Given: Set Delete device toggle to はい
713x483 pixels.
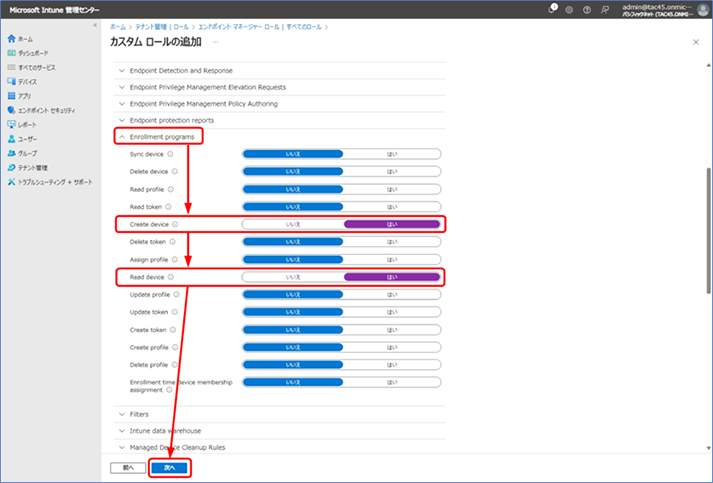Looking at the screenshot, I should [392, 171].
